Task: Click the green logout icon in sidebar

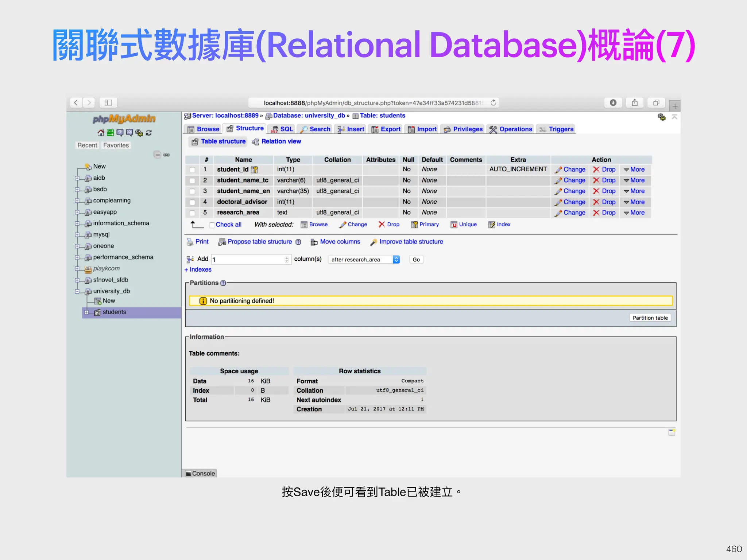Action: (x=110, y=133)
